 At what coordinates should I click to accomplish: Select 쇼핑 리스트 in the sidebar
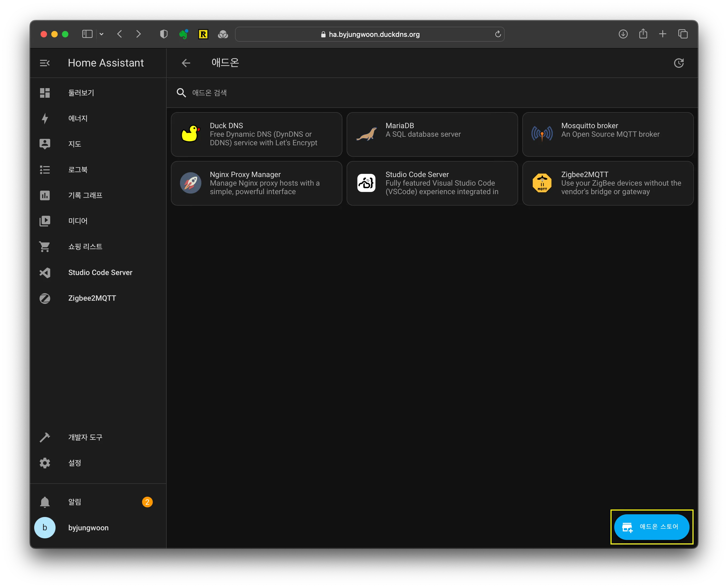[x=98, y=246]
